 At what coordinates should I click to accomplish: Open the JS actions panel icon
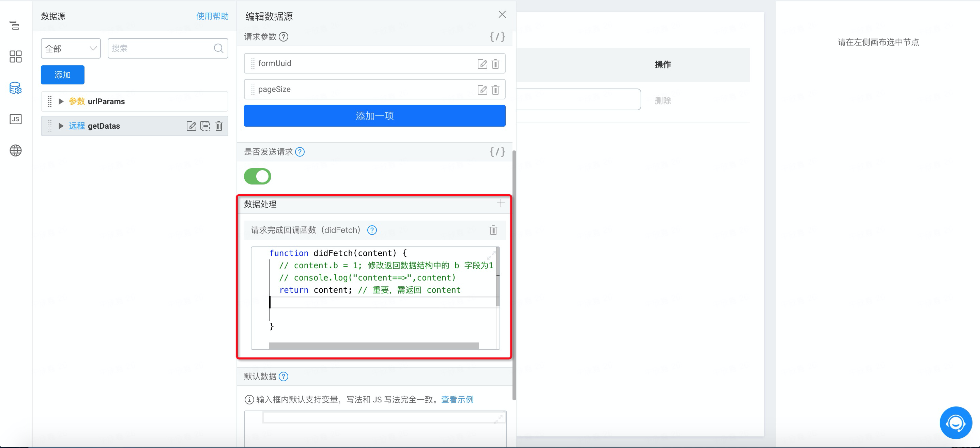(x=15, y=119)
